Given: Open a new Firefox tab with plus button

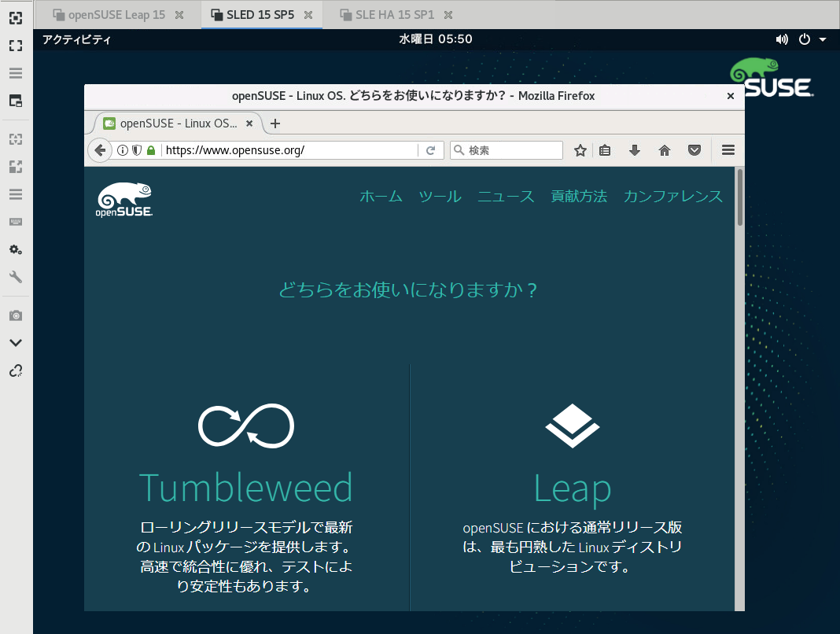Looking at the screenshot, I should 275,123.
